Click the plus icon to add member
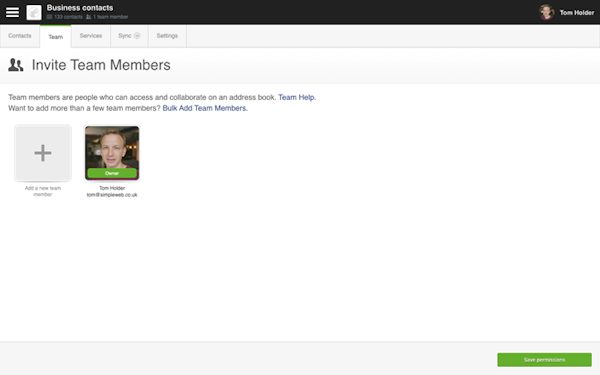600x375 pixels. (x=43, y=153)
